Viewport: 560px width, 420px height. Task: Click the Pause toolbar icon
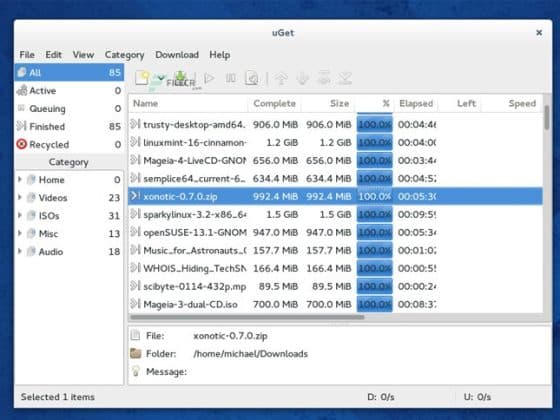tap(231, 78)
